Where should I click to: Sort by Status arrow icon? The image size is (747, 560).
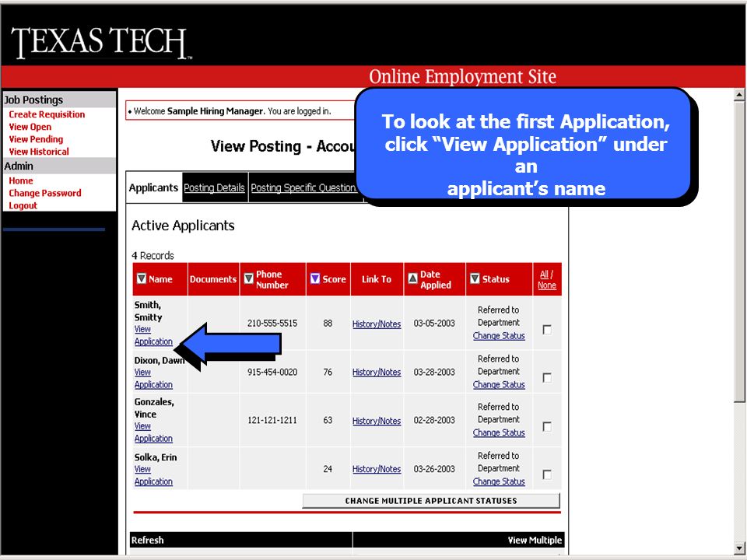pyautogui.click(x=475, y=278)
